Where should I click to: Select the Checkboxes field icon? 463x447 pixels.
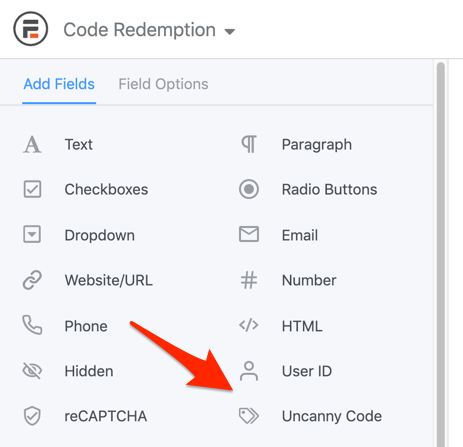point(32,189)
